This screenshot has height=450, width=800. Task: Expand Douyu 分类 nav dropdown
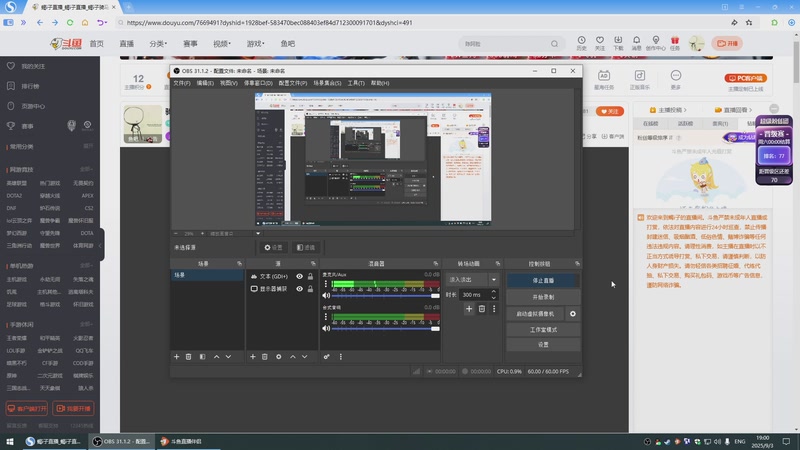[158, 44]
